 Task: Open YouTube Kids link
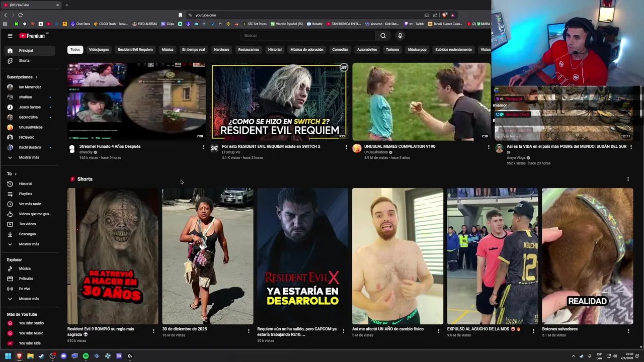[x=30, y=343]
